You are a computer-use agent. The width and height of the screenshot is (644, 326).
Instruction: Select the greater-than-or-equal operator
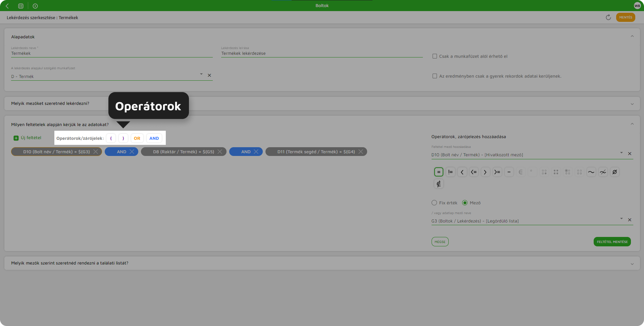[x=497, y=172]
